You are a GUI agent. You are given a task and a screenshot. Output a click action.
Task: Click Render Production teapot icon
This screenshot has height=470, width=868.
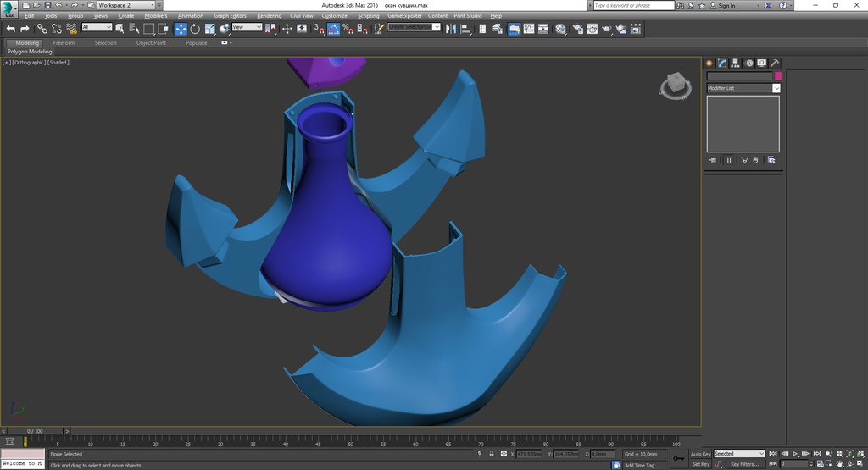[607, 29]
